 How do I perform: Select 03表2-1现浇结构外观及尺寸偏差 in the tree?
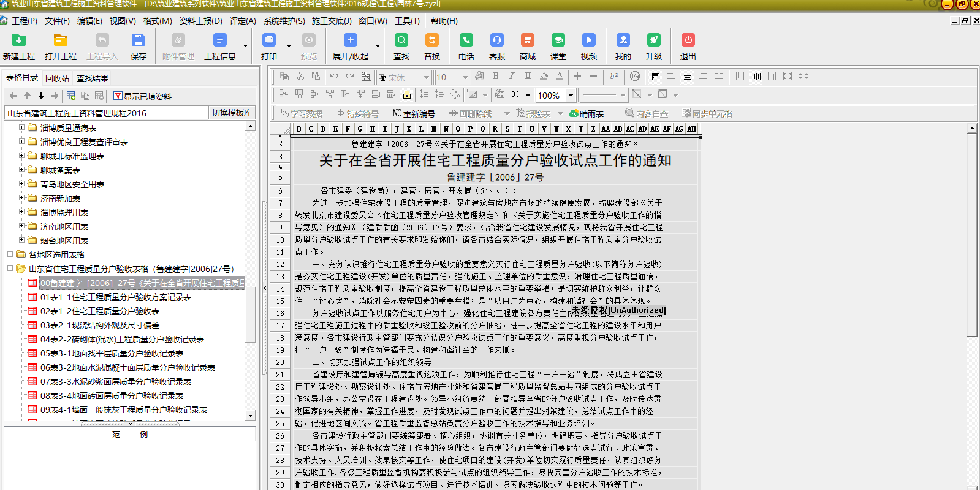coord(99,325)
